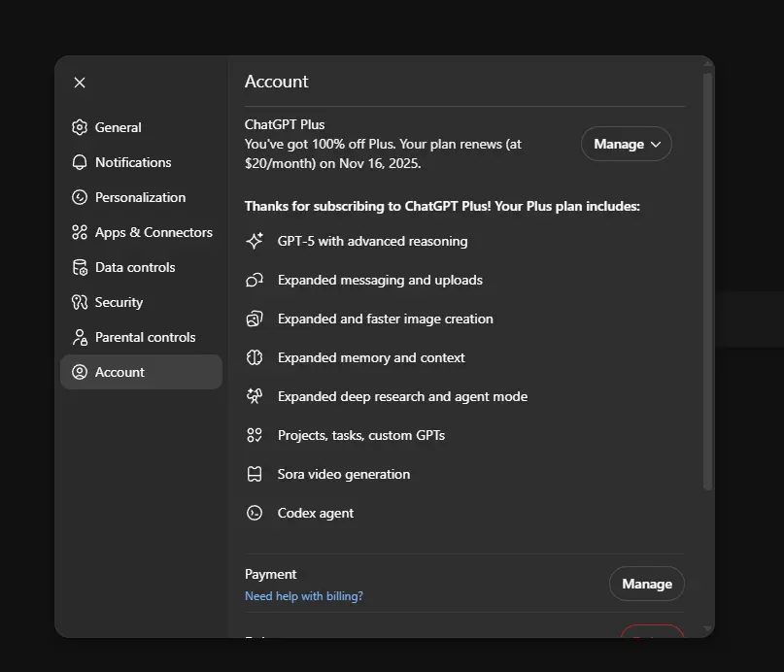784x672 pixels.
Task: Open Parental controls settings
Action: [x=141, y=337]
